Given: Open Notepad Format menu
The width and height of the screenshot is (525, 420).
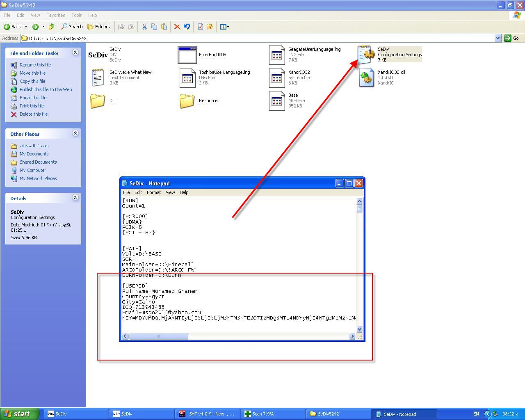Looking at the screenshot, I should pyautogui.click(x=154, y=192).
